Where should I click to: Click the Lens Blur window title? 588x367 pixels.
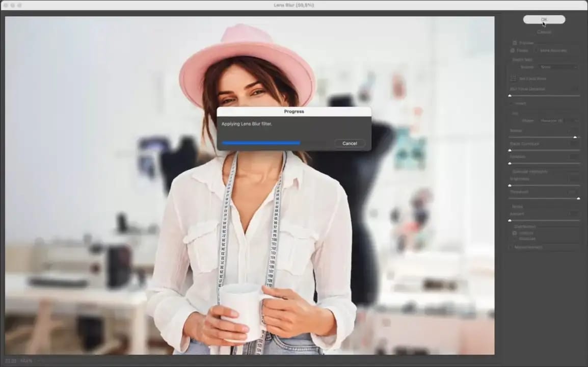click(293, 5)
